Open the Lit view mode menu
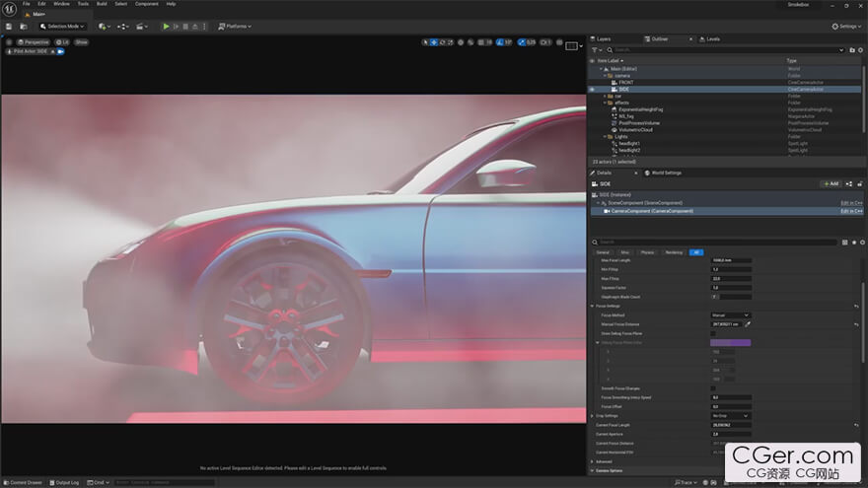 62,42
